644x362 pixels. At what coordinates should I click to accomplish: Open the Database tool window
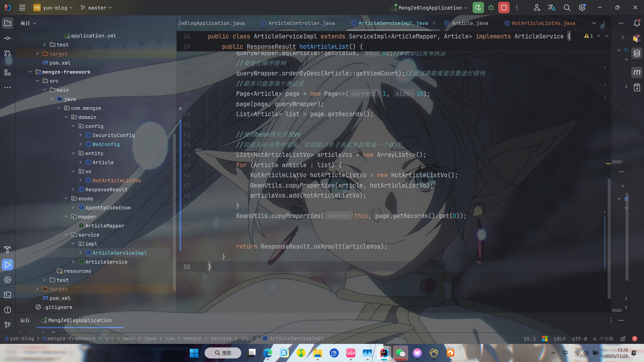(637, 53)
